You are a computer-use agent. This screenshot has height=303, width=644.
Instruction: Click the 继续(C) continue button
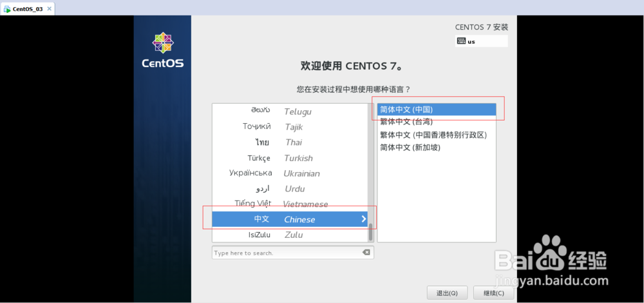pos(494,293)
